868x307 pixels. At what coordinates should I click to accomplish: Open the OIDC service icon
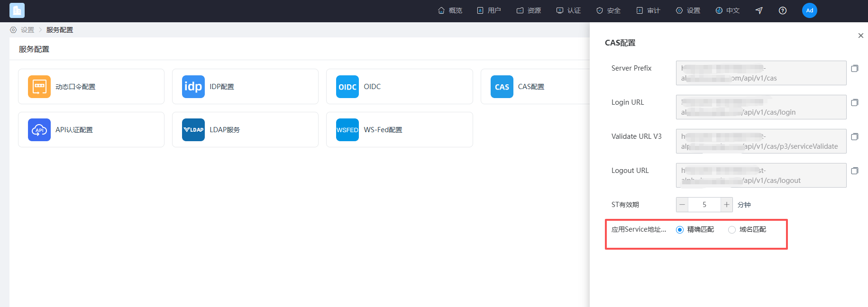347,87
